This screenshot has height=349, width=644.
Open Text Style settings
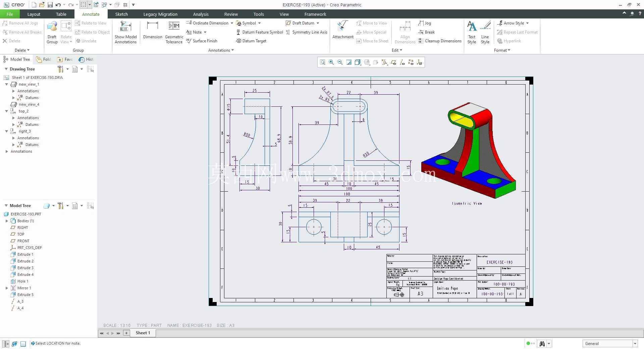472,32
